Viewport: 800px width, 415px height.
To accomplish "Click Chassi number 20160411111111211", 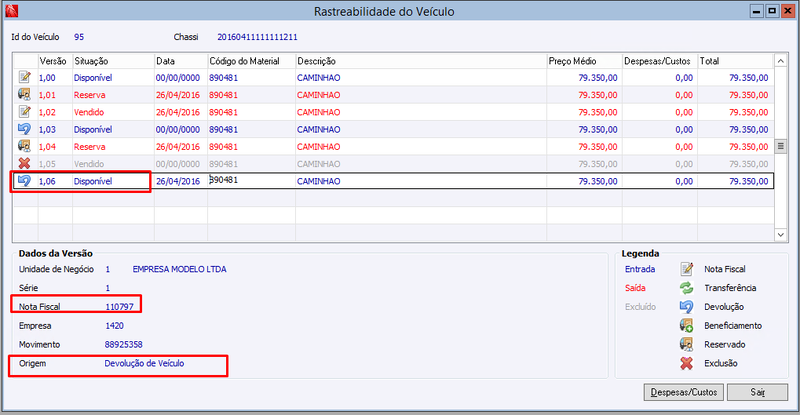I will tap(257, 37).
